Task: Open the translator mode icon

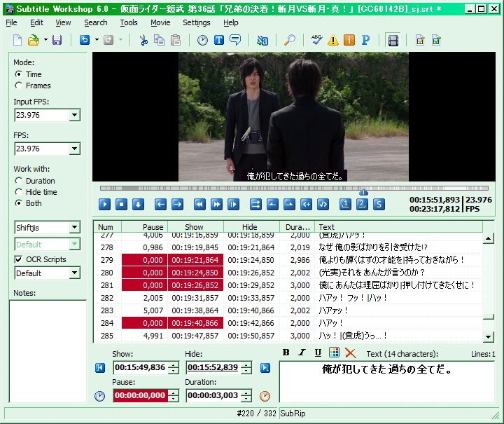Action: pos(262,40)
